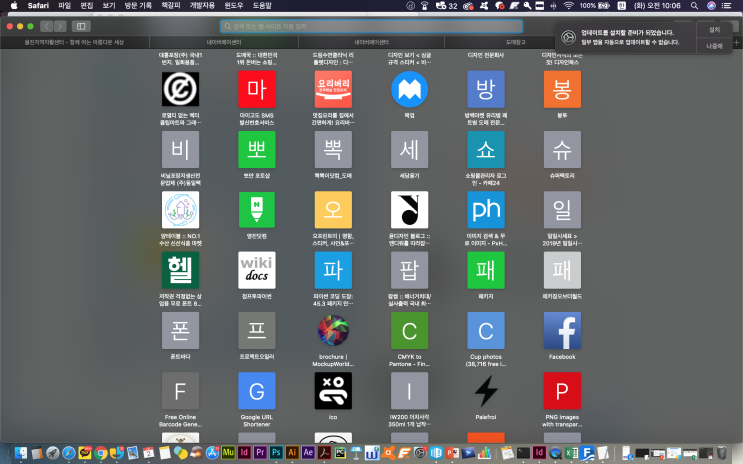Open the black music-note N favorite icon
This screenshot has width=743, height=464.
pos(409,209)
